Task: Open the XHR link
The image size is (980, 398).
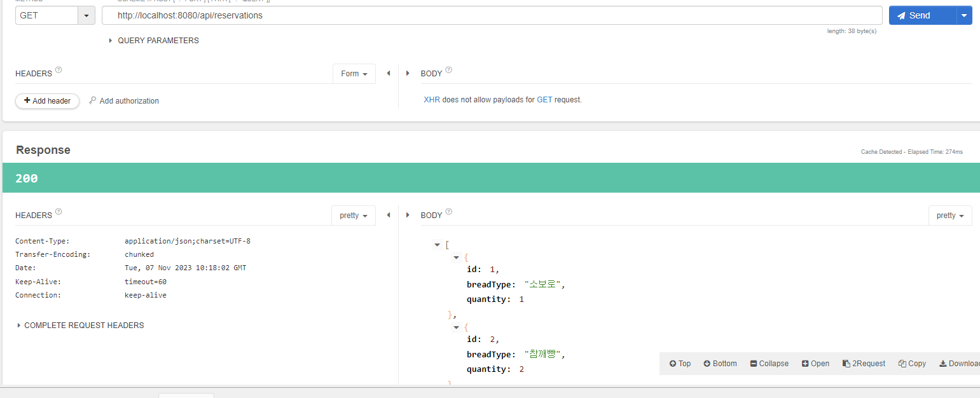Action: pyautogui.click(x=432, y=100)
